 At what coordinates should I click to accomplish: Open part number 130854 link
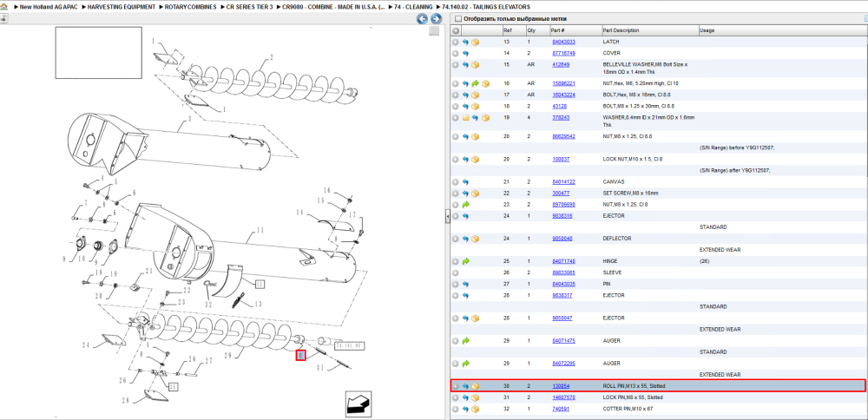(561, 386)
